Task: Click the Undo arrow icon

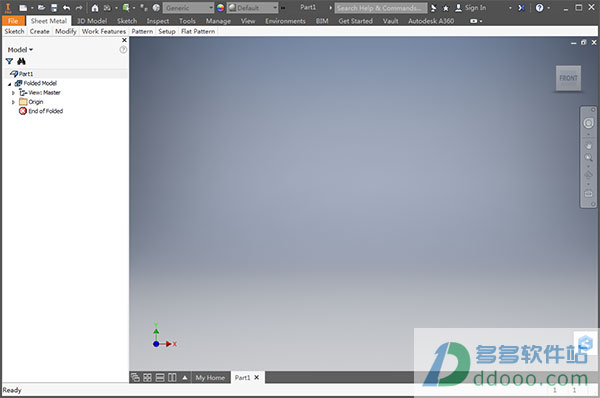Action: [67, 8]
